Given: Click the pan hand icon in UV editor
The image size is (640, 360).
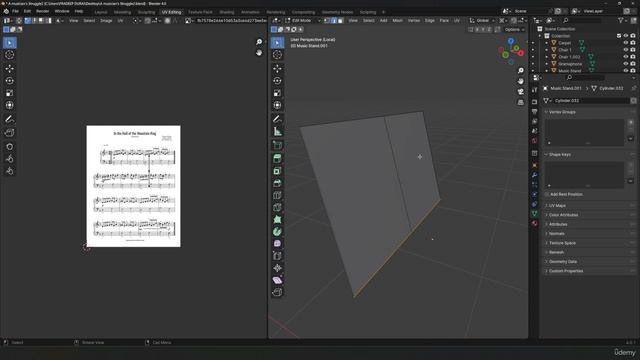Looking at the screenshot, I should tap(259, 53).
